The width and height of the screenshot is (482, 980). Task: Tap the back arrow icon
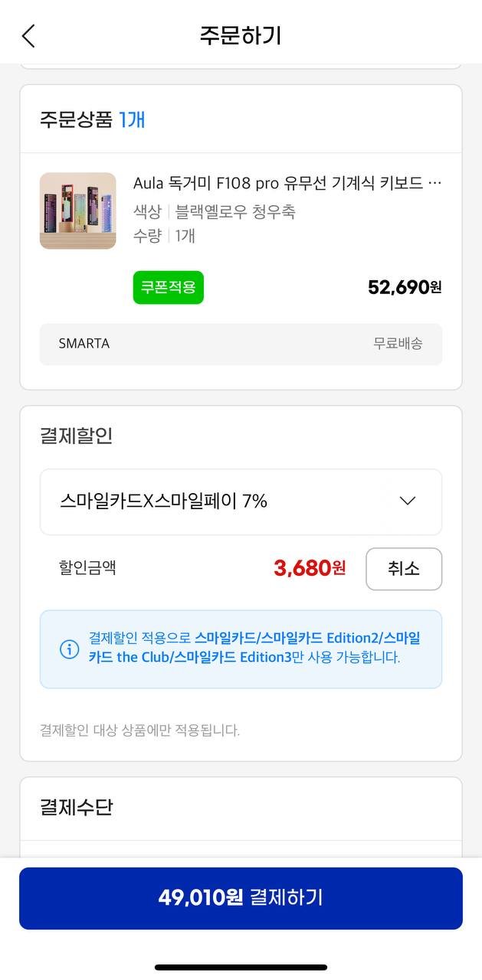pos(28,36)
